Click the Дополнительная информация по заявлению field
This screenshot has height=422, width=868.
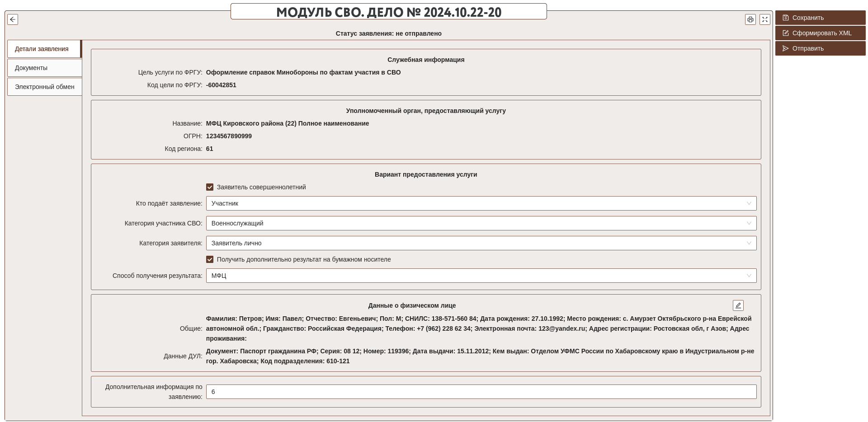tap(481, 392)
